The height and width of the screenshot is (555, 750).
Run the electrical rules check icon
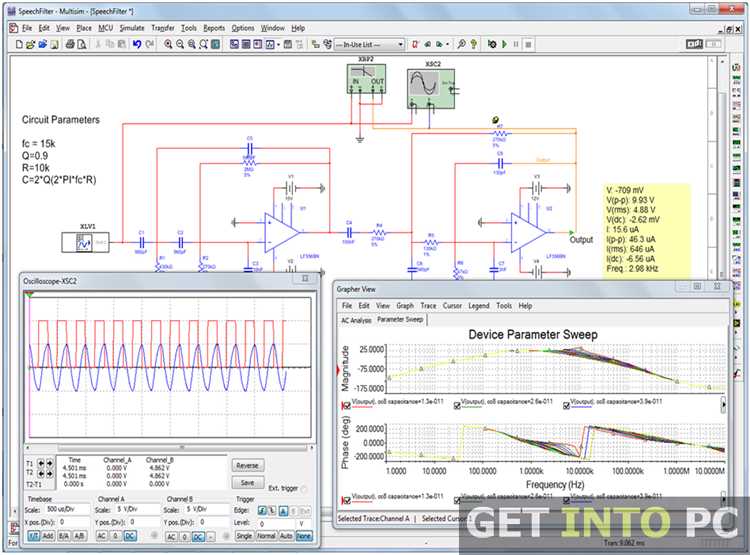tap(415, 44)
